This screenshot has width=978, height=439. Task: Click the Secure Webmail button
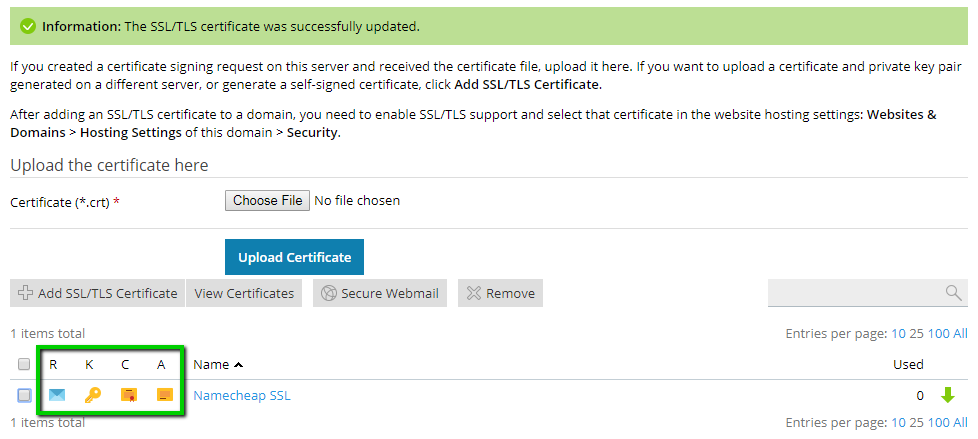click(x=380, y=293)
